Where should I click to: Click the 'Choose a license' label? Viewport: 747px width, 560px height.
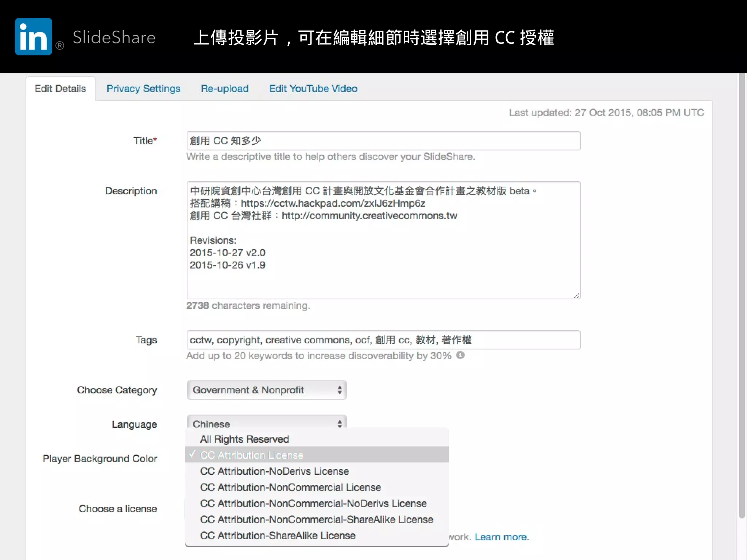point(118,509)
